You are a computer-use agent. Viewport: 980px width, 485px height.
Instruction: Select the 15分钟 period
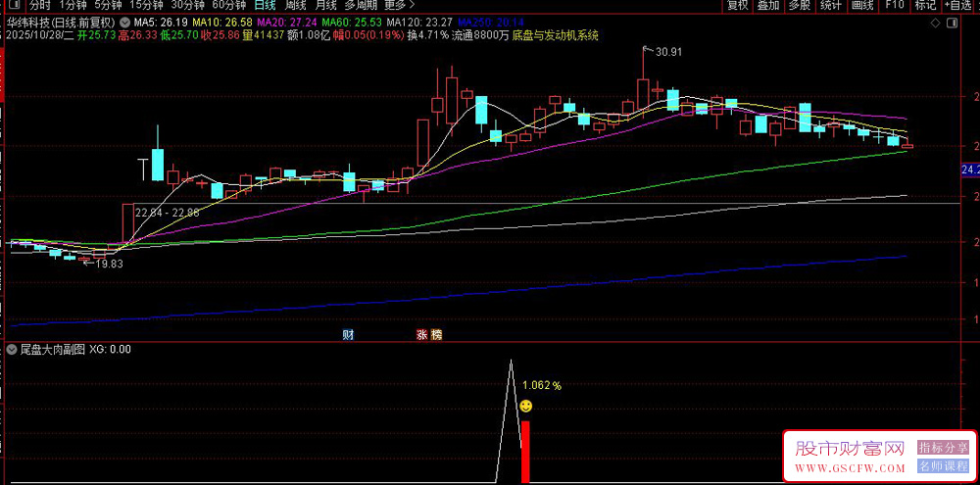146,5
